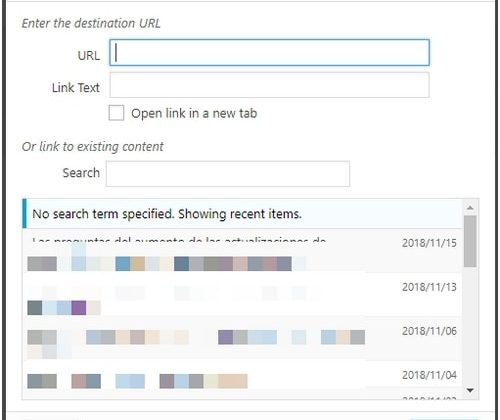Click the results list scroll-up arrow

tap(470, 207)
